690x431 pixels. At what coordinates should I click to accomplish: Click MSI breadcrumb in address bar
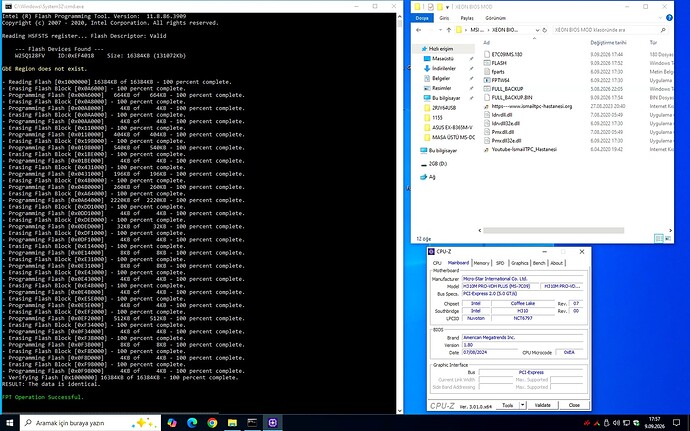[x=475, y=30]
